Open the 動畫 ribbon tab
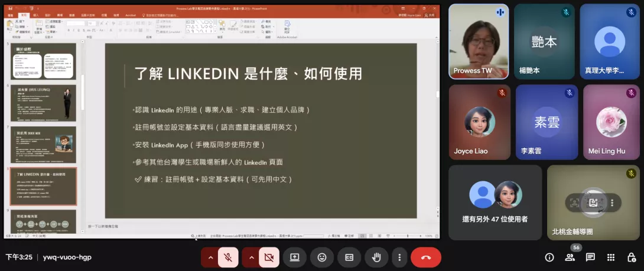 (72, 15)
